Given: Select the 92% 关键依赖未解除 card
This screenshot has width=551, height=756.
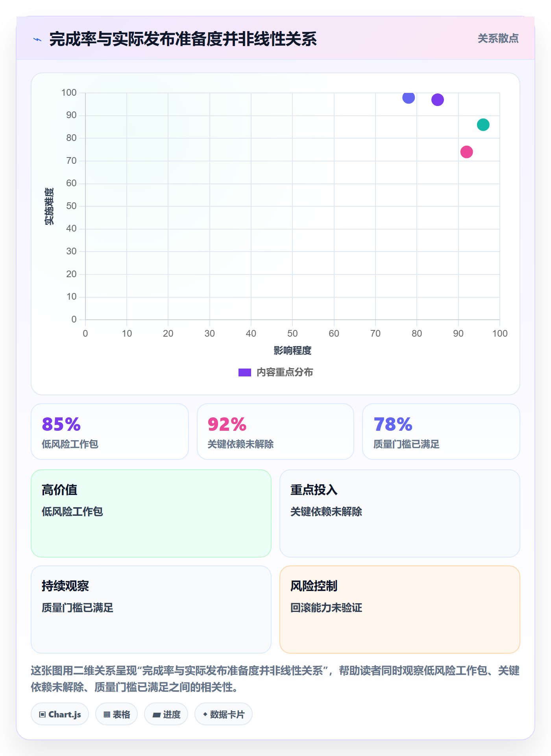Looking at the screenshot, I should click(275, 432).
